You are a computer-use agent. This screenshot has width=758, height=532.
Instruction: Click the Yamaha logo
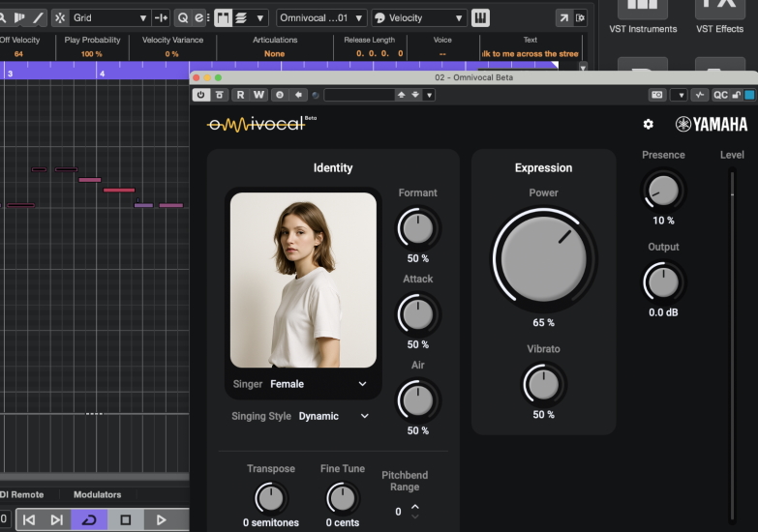pyautogui.click(x=712, y=124)
